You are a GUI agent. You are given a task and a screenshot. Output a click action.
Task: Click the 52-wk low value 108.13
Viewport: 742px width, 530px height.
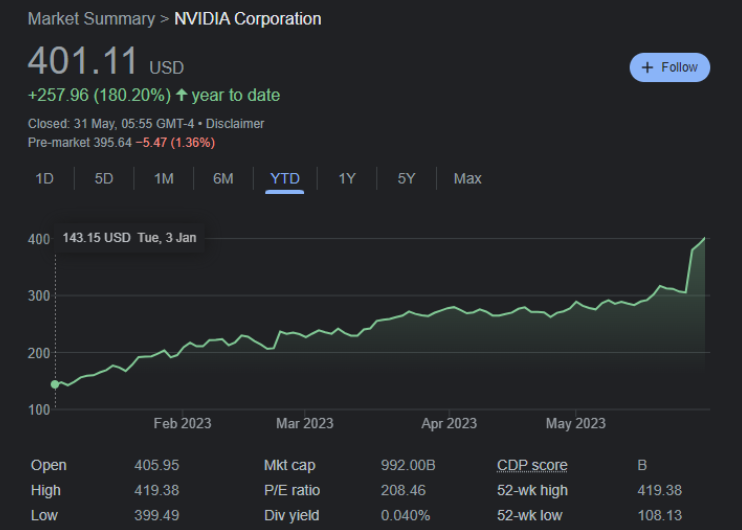point(660,515)
